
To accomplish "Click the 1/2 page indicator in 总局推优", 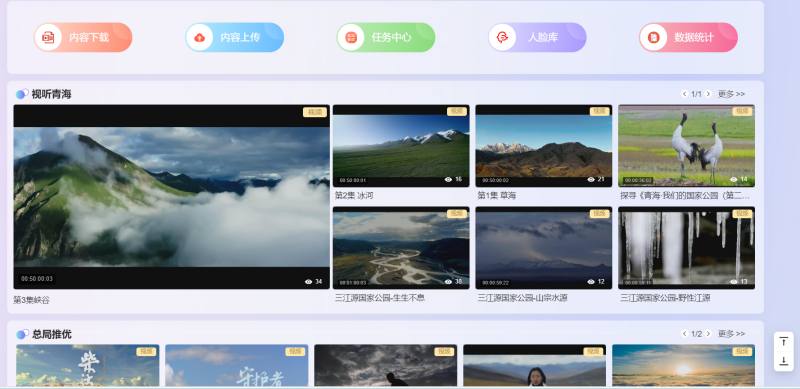I will click(696, 334).
